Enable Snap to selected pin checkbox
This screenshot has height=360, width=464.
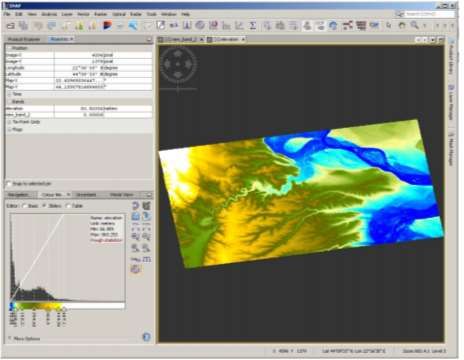point(9,184)
